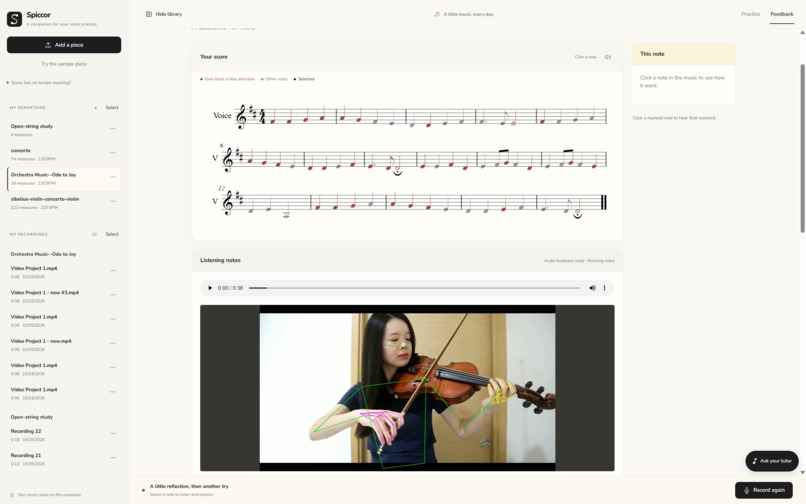Open options for first Video Project 1.mp4

[113, 271]
